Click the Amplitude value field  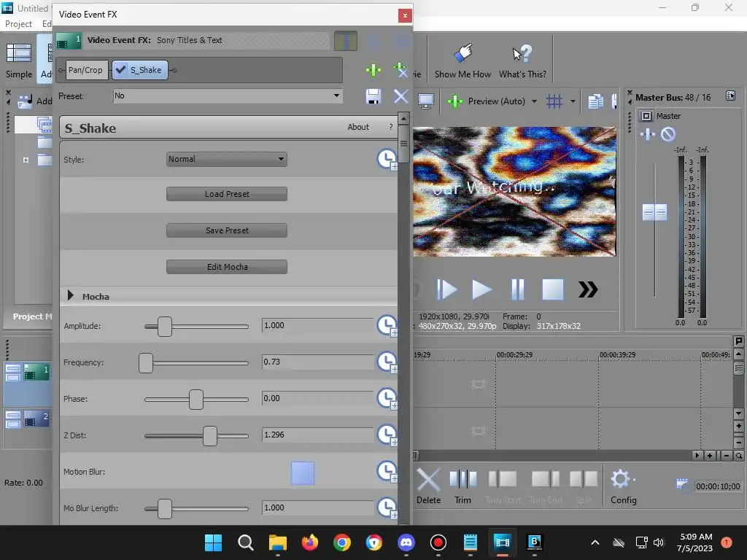coord(318,325)
